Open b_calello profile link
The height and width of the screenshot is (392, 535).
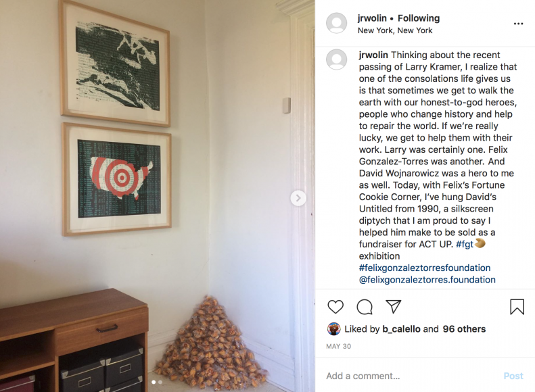pos(401,329)
